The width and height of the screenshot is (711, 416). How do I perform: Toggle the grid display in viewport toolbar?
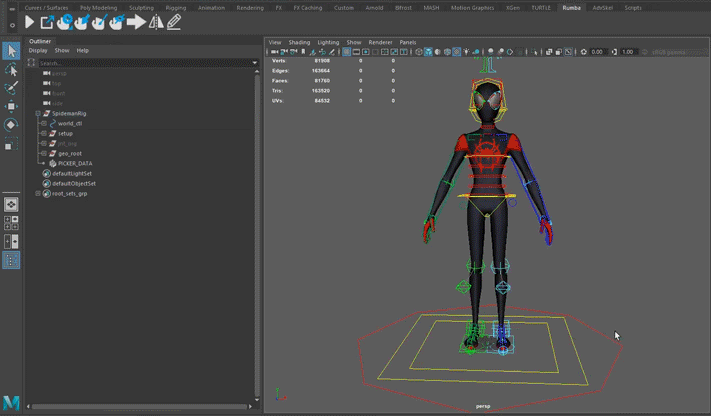[347, 52]
